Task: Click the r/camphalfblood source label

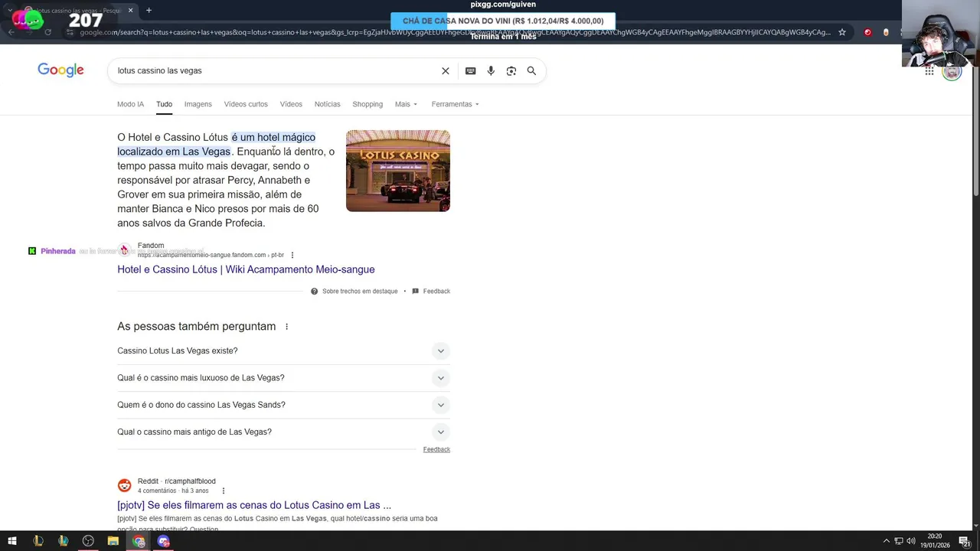Action: click(190, 481)
